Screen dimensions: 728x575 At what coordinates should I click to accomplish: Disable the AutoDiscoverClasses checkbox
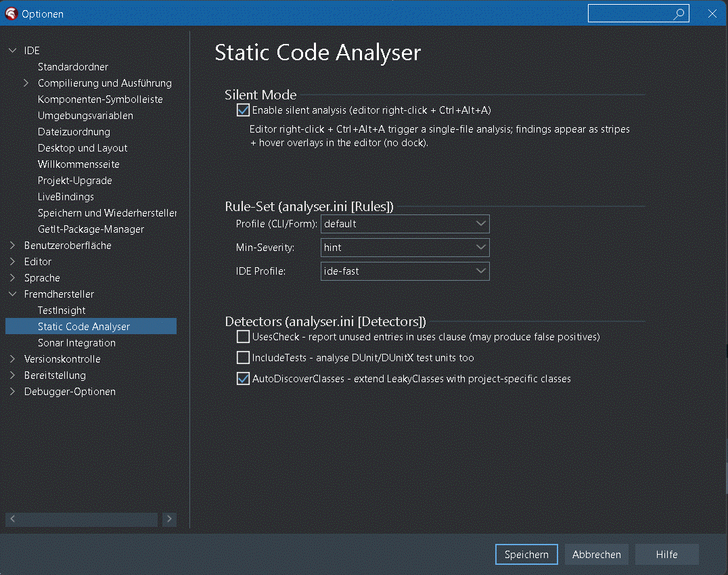coord(243,379)
